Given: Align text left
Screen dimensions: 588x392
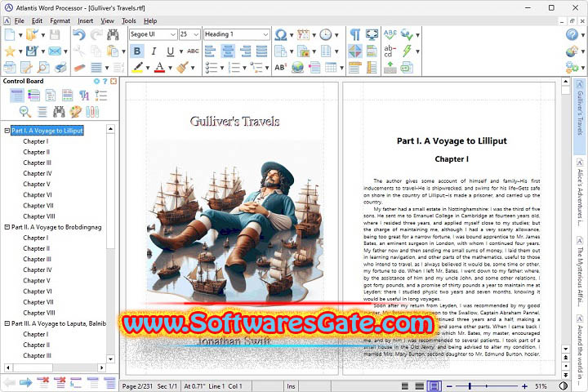Looking at the screenshot, I should [211, 51].
